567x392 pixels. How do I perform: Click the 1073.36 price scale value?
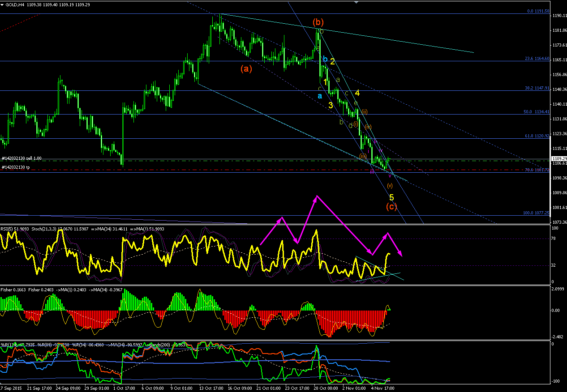pyautogui.click(x=559, y=222)
